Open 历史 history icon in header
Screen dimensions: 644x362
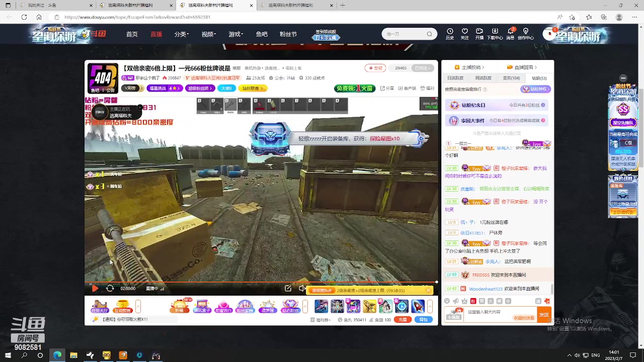(x=450, y=34)
